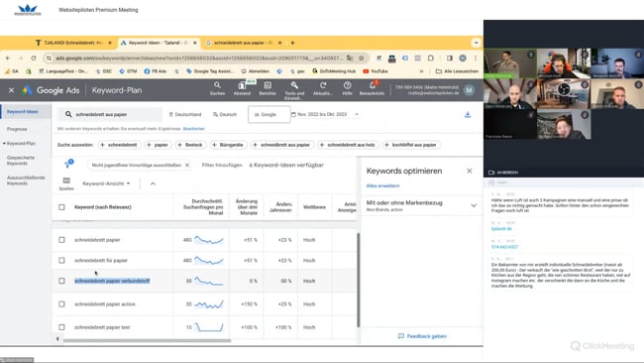Open Gespeicherte Keywords in the sidebar
The width and height of the screenshot is (644, 363).
pos(21,161)
